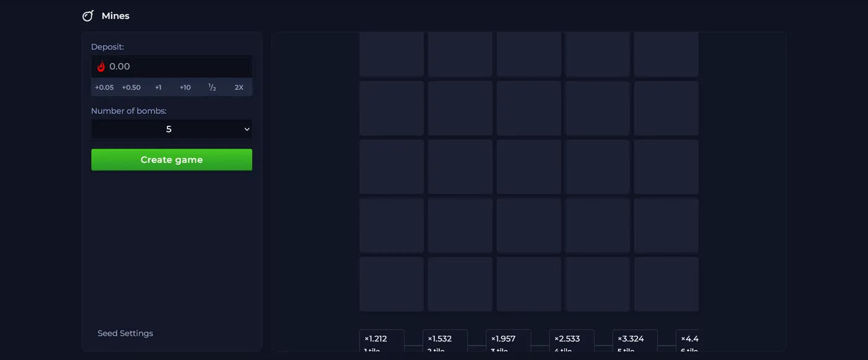Add +0.05 to the deposit
Viewport: 868px width, 360px height.
[104, 87]
